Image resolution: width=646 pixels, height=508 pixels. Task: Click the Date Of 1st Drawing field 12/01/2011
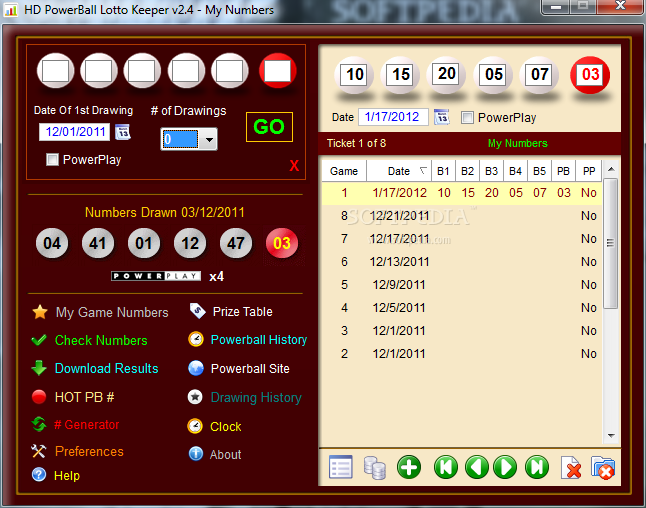pyautogui.click(x=75, y=132)
